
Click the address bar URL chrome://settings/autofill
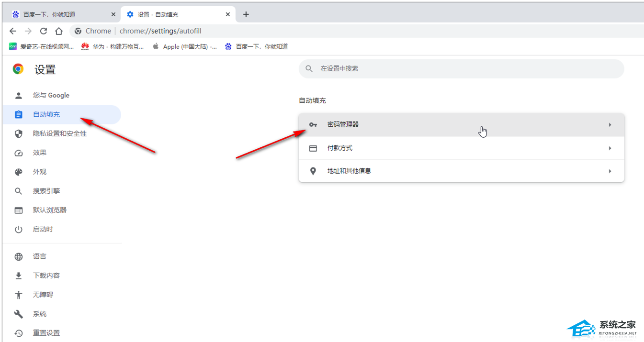coord(160,31)
